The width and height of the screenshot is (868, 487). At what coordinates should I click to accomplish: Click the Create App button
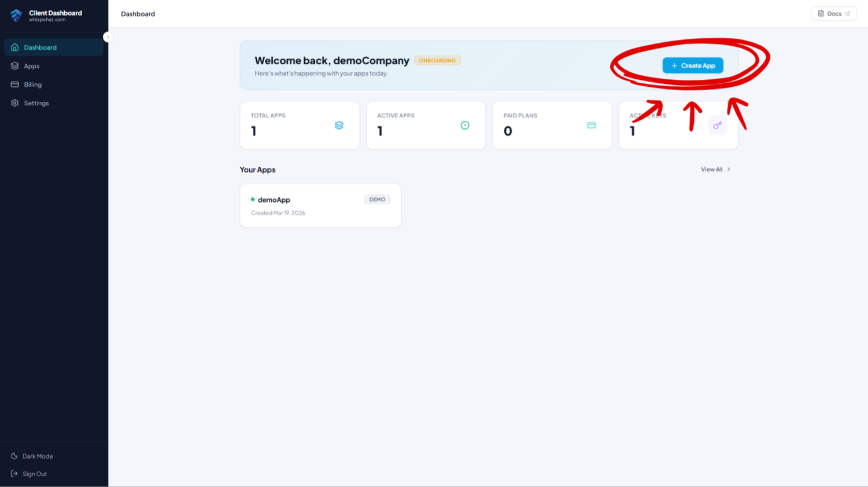tap(693, 65)
